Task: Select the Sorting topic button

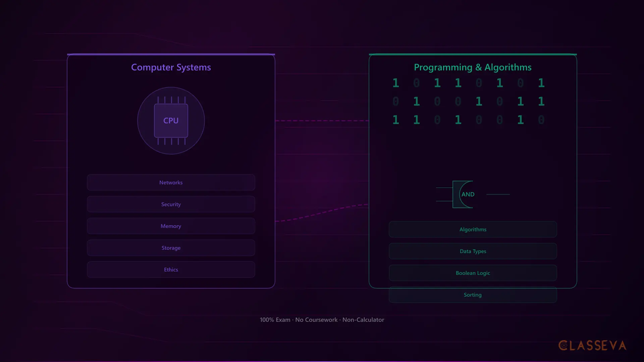Action: tap(473, 295)
